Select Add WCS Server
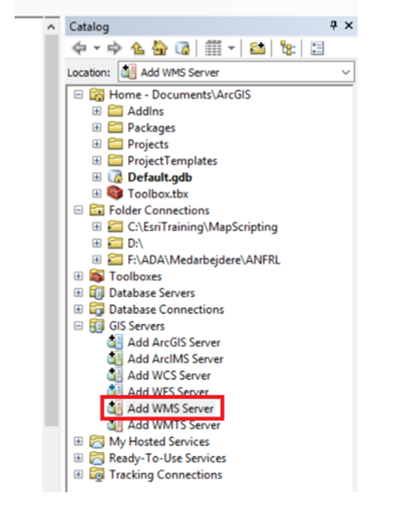The width and height of the screenshot is (414, 532). [x=169, y=375]
